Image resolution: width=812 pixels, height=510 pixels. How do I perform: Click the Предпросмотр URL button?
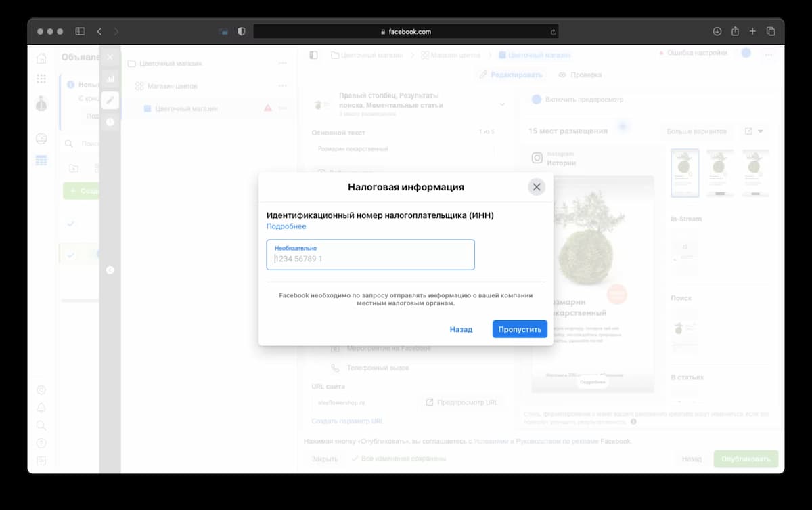pyautogui.click(x=461, y=402)
